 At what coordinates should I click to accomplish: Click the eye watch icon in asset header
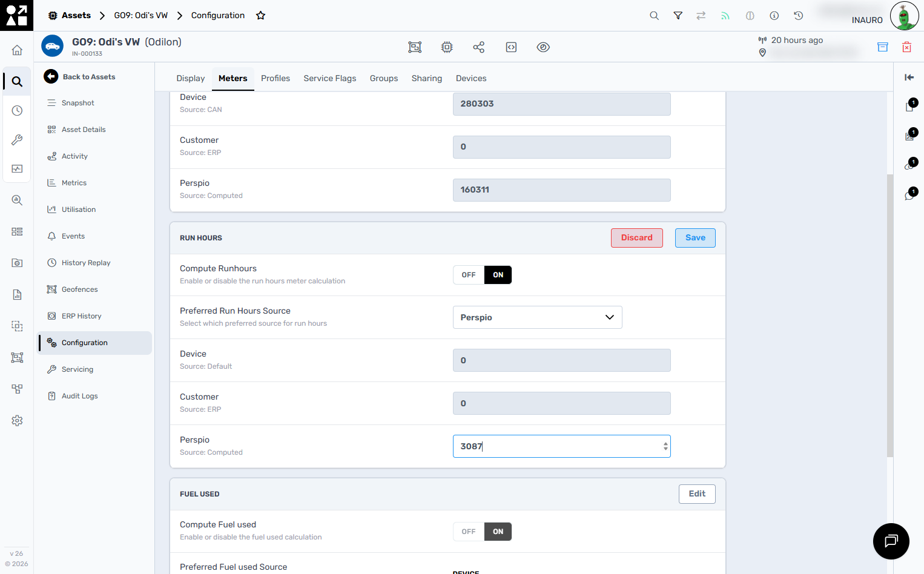pos(543,47)
